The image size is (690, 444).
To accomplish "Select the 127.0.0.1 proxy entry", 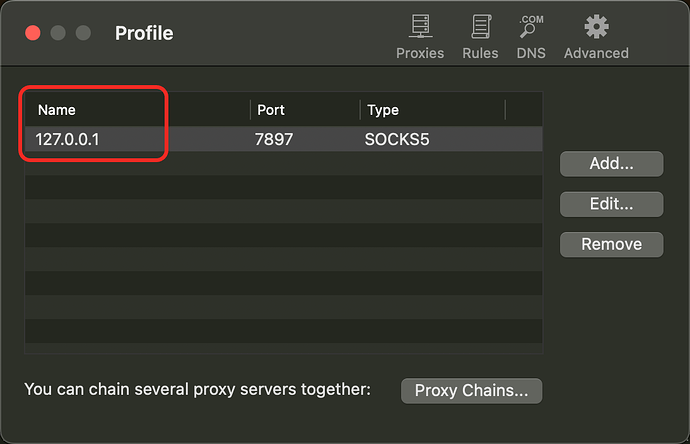I will coord(283,139).
